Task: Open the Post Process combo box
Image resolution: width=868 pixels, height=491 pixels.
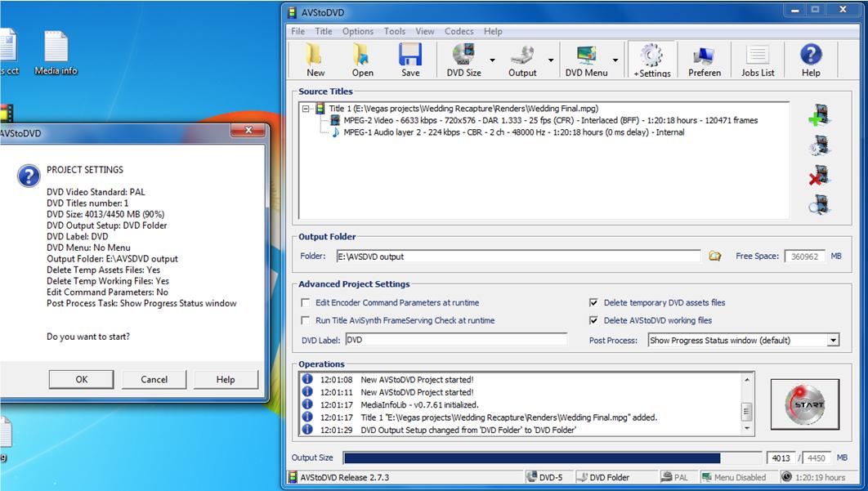Action: click(x=744, y=341)
